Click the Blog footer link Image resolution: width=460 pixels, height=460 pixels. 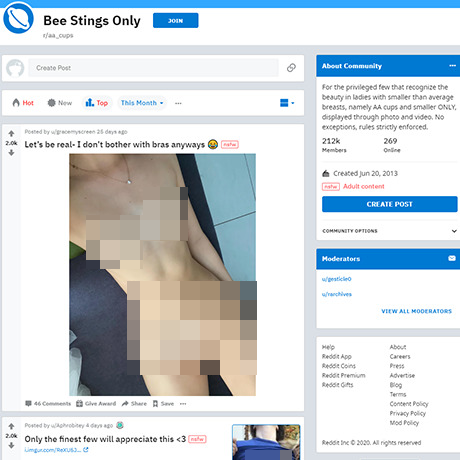tap(396, 385)
